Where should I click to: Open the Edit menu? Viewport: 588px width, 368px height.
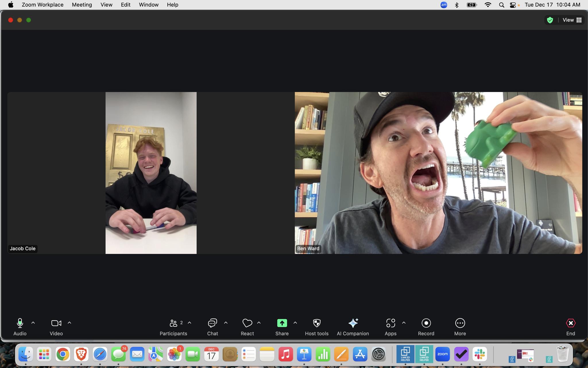click(125, 5)
